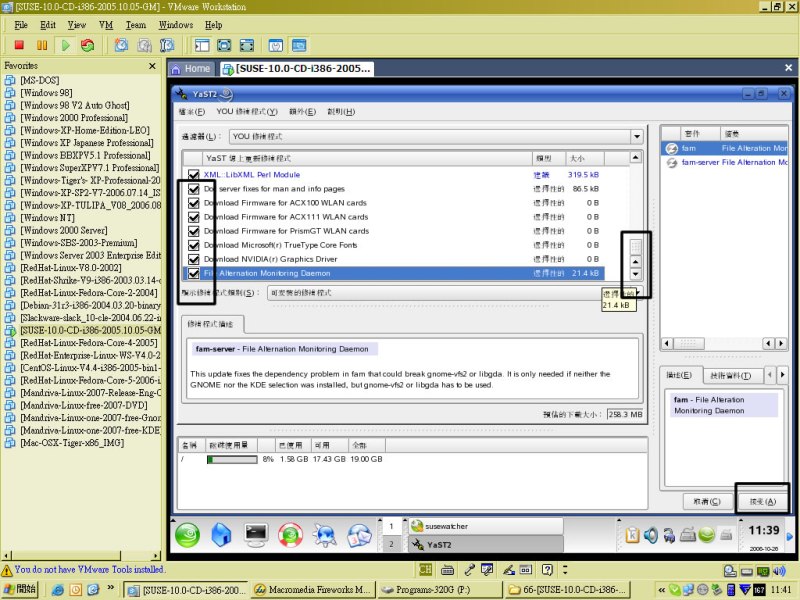The image size is (800, 600).
Task: Click the speaker volume icon in the KDE tray
Action: point(651,535)
